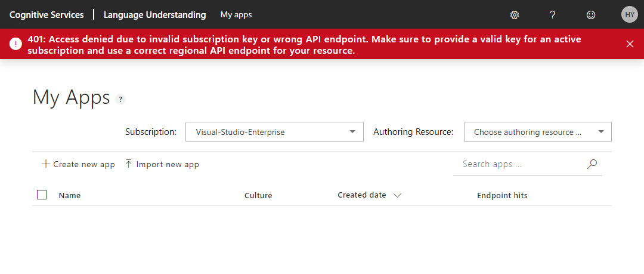
Task: Click the plus icon to create app
Action: (x=46, y=164)
